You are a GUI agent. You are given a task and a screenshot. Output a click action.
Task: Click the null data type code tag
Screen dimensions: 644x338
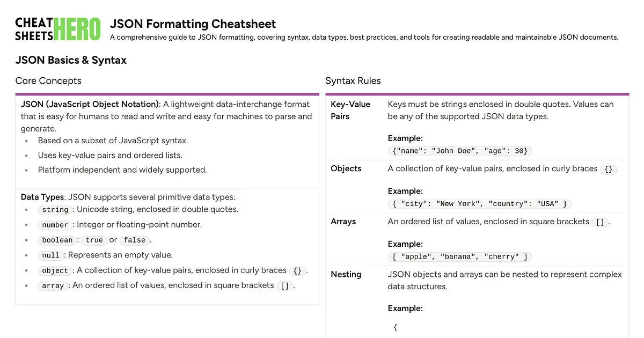(51, 255)
